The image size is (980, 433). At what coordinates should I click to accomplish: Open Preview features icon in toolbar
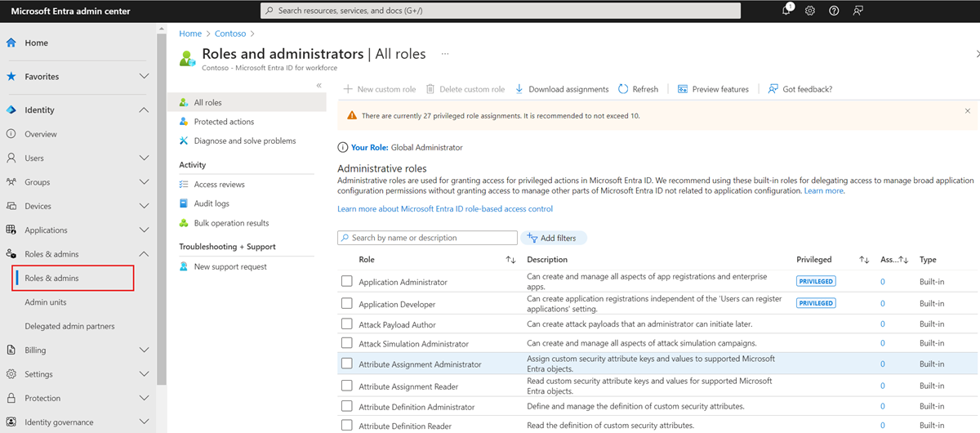(683, 89)
